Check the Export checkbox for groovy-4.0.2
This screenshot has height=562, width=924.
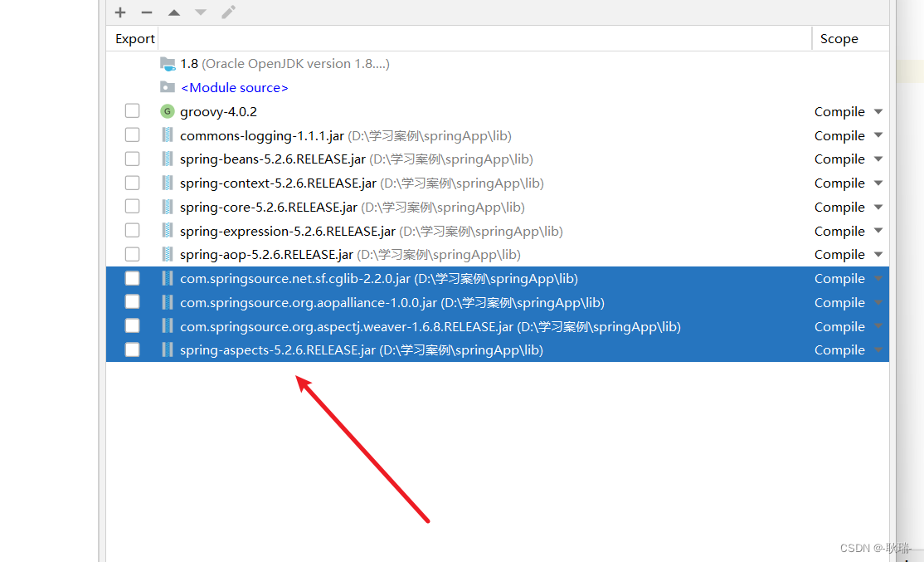click(x=132, y=110)
